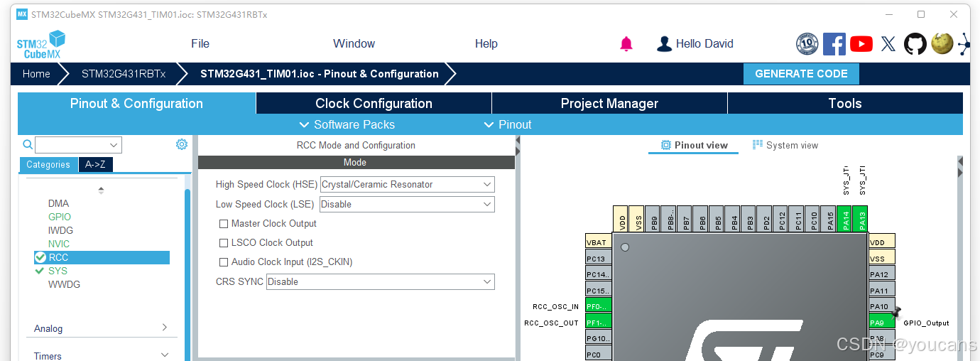Open the ST Facebook page icon

[x=834, y=44]
